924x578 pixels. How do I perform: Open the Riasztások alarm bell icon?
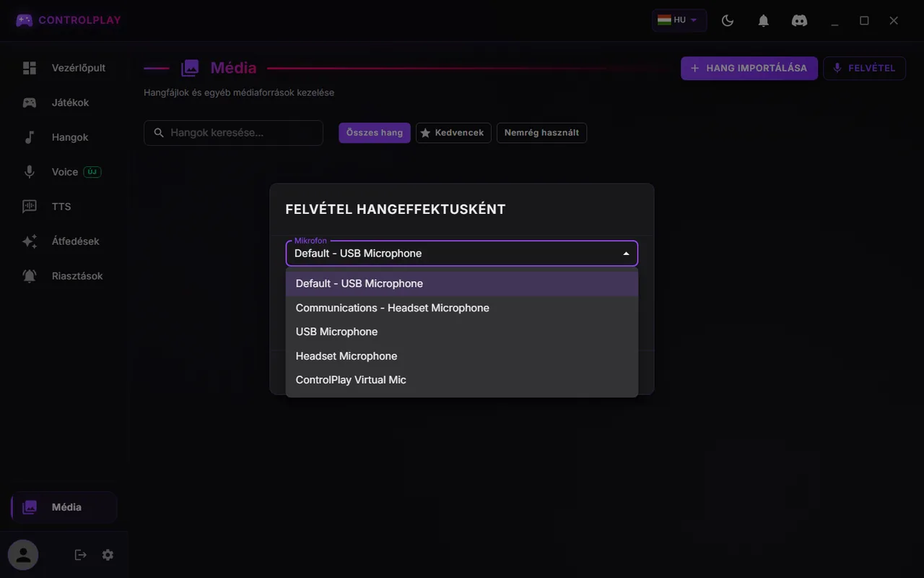coord(30,276)
